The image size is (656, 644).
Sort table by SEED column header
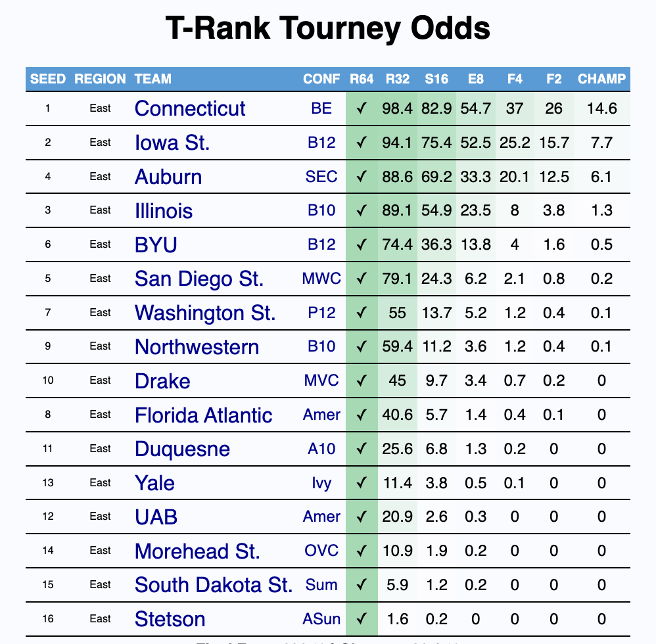tap(48, 79)
